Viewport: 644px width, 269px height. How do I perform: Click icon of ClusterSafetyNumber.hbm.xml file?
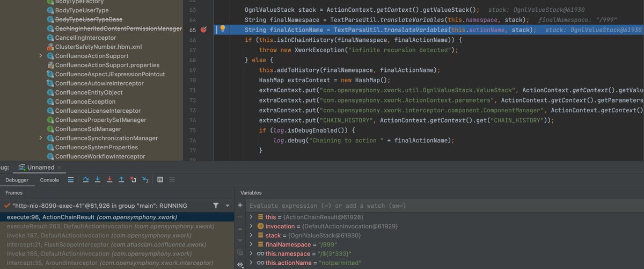pos(50,47)
